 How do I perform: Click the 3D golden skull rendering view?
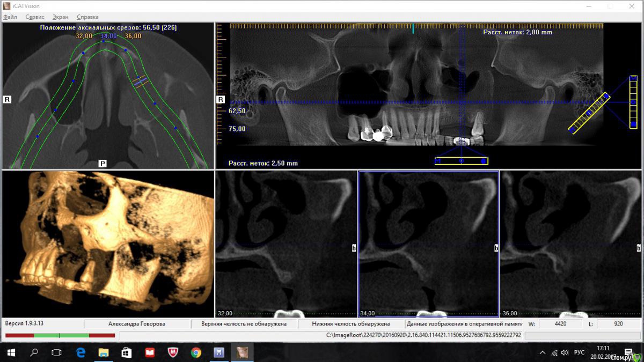108,244
